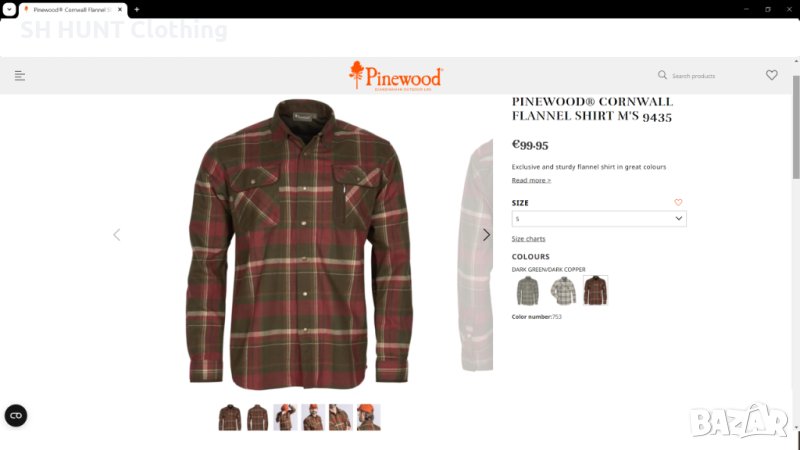This screenshot has width=800, height=450.
Task: Expand the Size dropdown
Action: pyautogui.click(x=599, y=218)
